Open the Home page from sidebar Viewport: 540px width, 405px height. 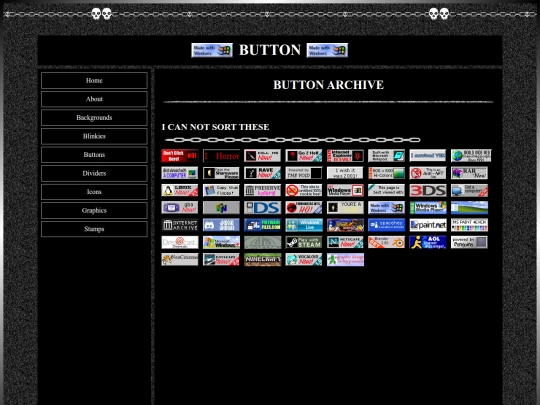click(94, 80)
